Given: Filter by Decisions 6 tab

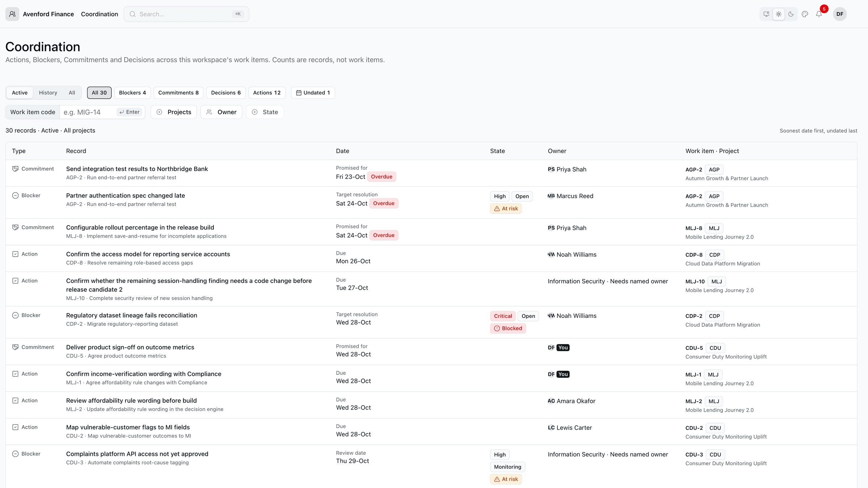Looking at the screenshot, I should [226, 93].
